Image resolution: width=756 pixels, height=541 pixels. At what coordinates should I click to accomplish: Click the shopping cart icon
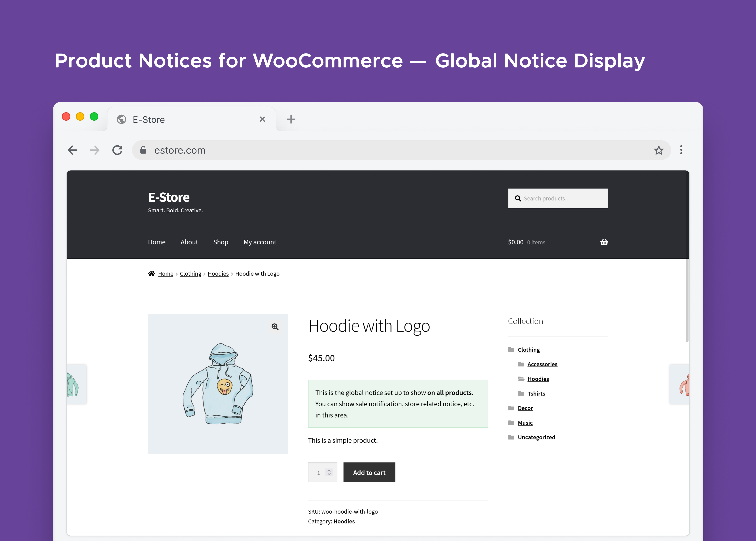tap(604, 241)
